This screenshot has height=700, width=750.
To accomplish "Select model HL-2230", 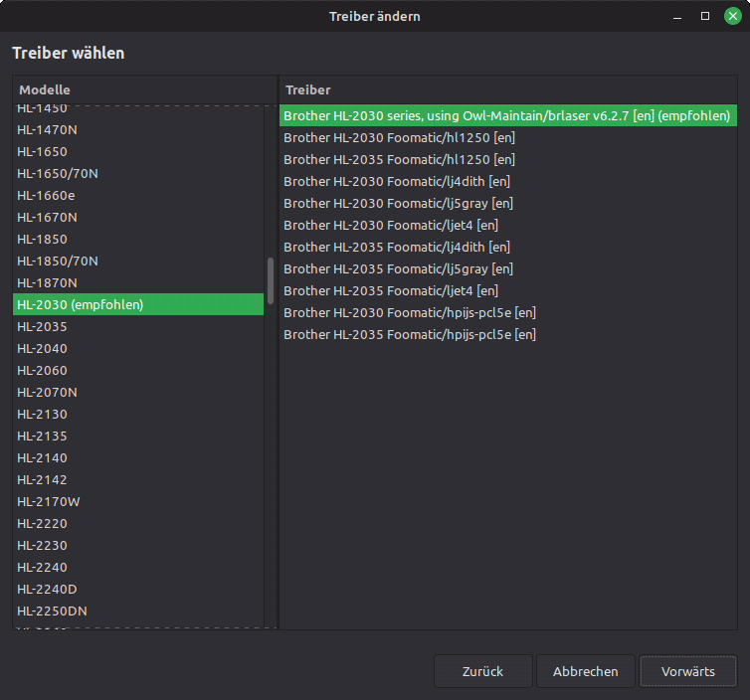I will click(138, 546).
